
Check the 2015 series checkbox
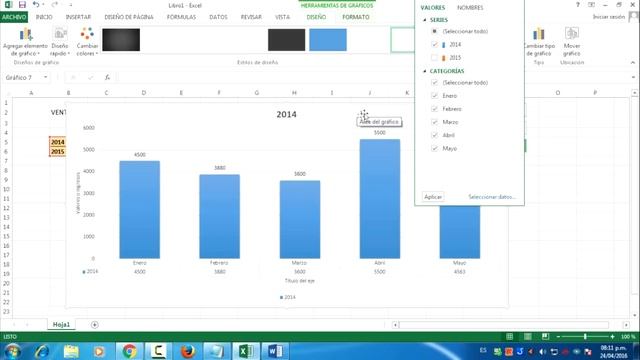[434, 58]
